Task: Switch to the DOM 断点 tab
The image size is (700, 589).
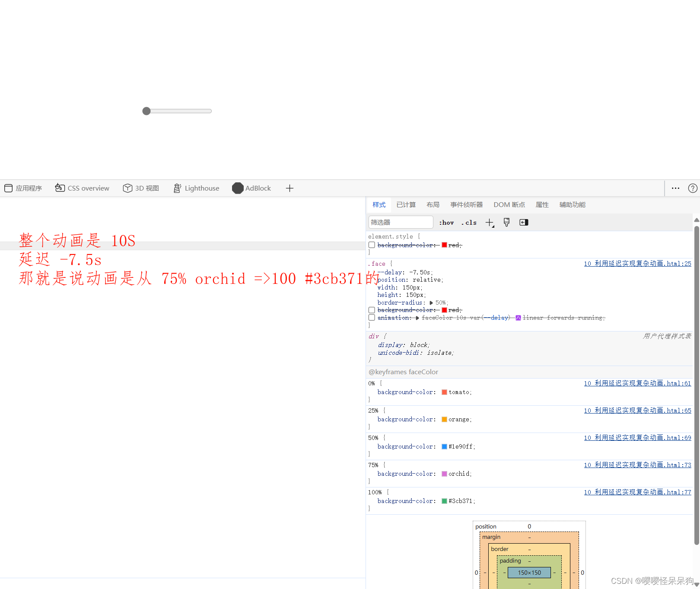Action: coord(509,205)
